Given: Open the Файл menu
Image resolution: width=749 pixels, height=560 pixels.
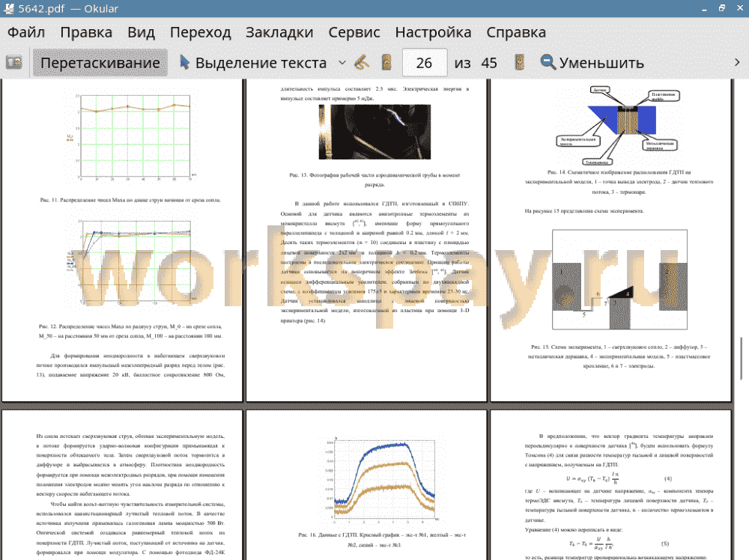Looking at the screenshot, I should pos(26,32).
